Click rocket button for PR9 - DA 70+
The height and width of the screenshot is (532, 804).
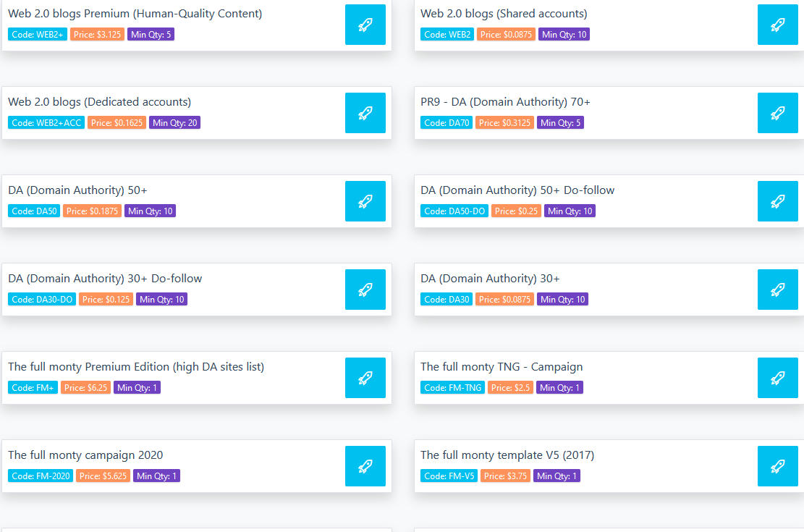(x=777, y=113)
